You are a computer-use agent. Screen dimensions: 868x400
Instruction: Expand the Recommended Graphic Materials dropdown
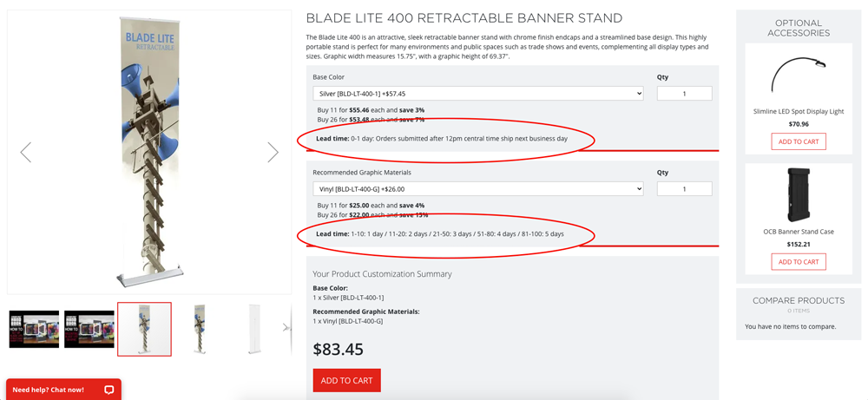click(x=477, y=188)
